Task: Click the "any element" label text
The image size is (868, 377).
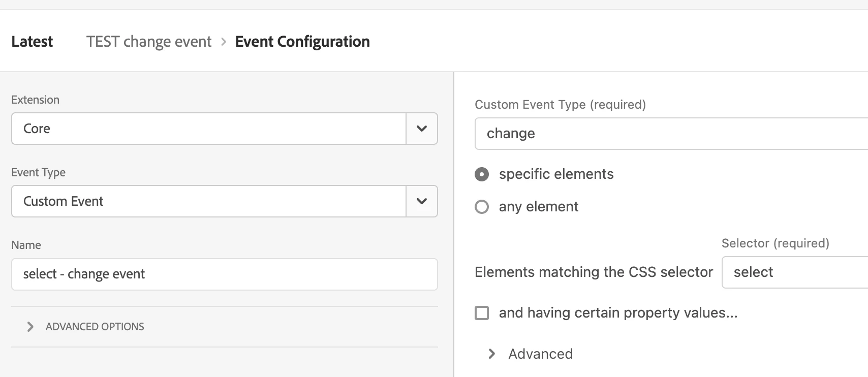Action: coord(539,207)
